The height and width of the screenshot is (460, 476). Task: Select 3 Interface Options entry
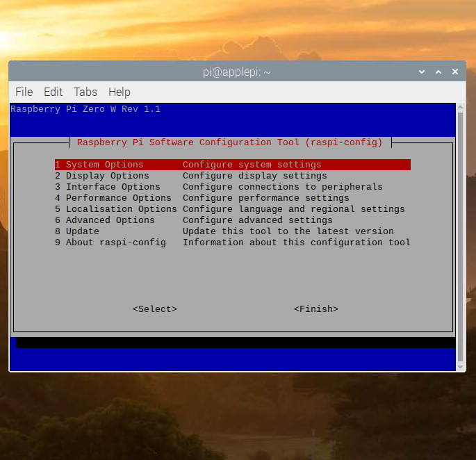[x=233, y=187]
